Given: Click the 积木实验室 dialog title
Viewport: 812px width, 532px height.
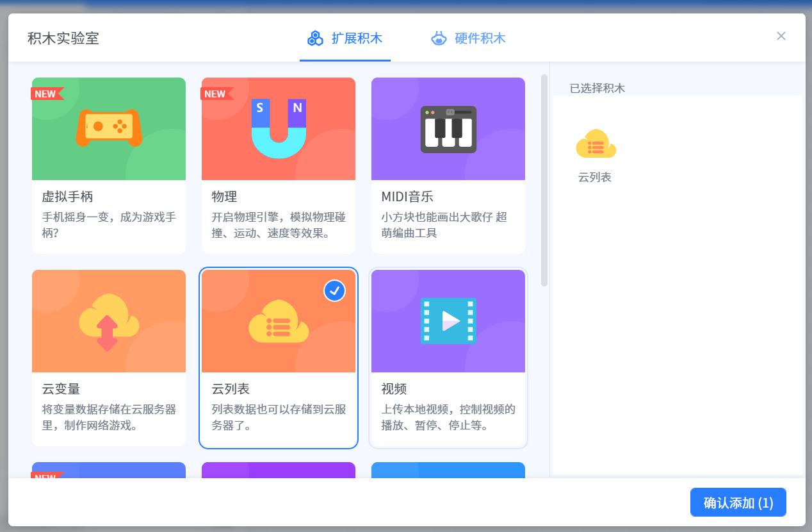Looking at the screenshot, I should click(63, 38).
